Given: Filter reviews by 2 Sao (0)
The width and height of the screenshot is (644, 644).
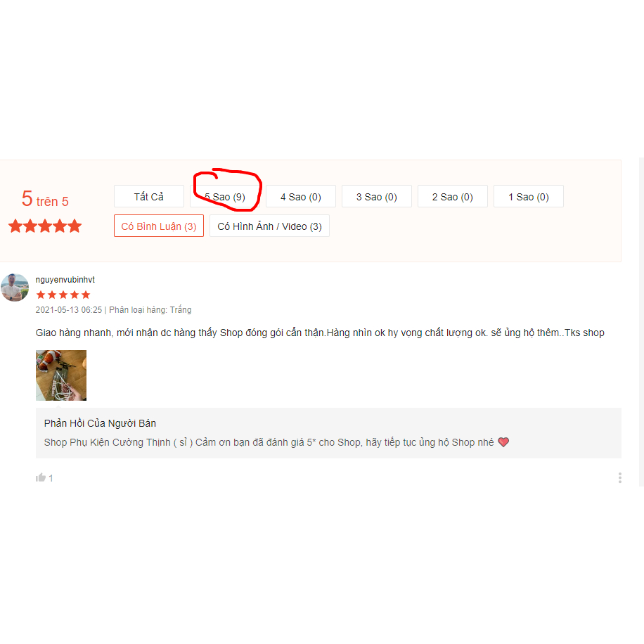Looking at the screenshot, I should [453, 196].
